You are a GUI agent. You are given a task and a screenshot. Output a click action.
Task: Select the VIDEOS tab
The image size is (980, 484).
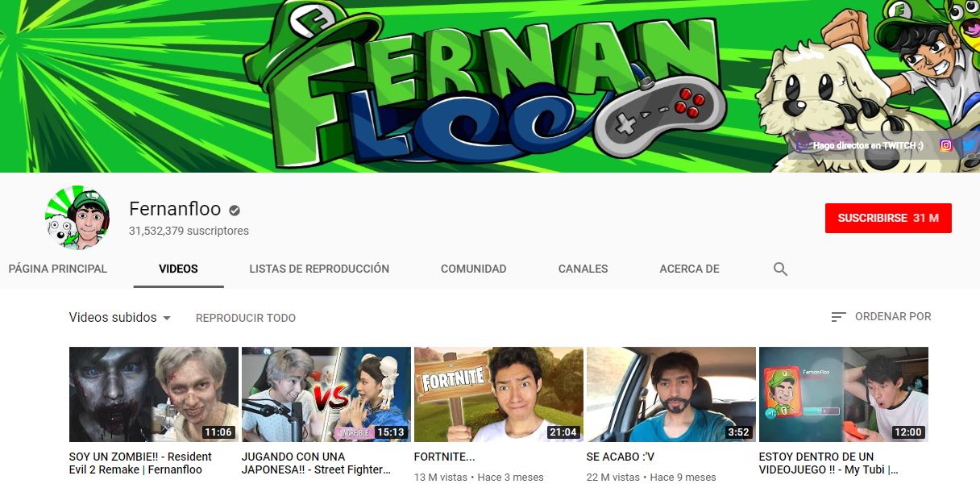[x=178, y=269]
